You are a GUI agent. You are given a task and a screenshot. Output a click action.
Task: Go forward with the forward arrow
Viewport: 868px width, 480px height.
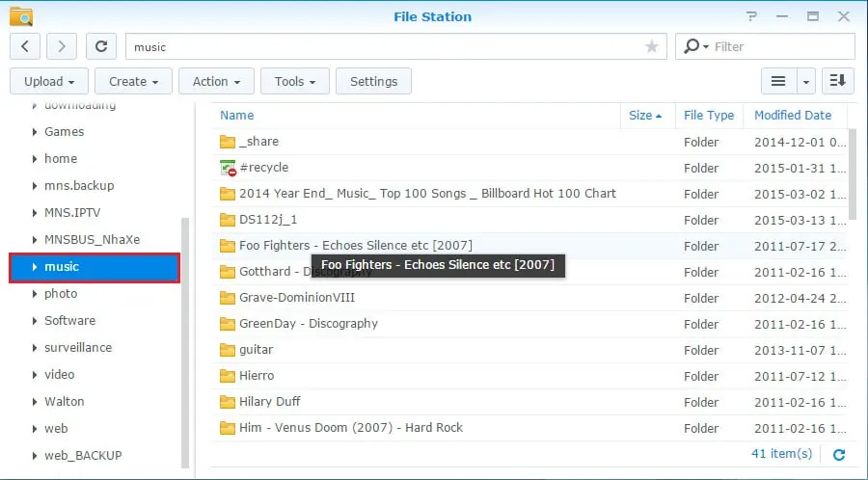click(62, 46)
